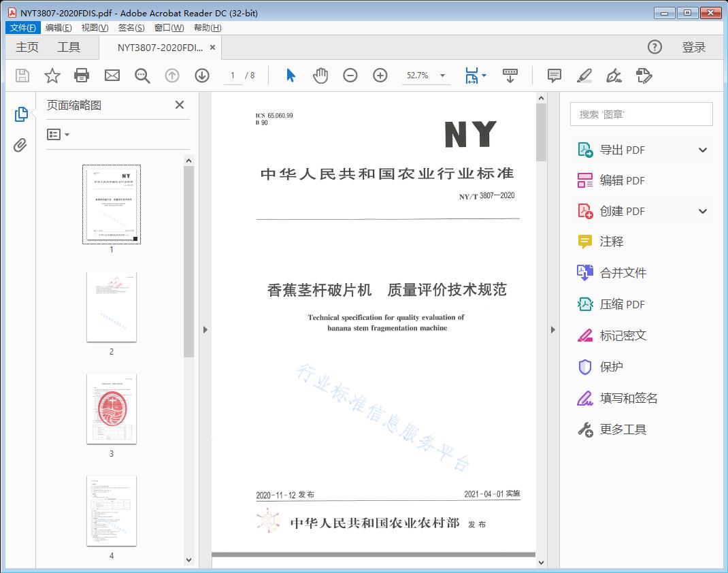Toggle the attachments paperclip panel
This screenshot has width=728, height=573.
21,145
